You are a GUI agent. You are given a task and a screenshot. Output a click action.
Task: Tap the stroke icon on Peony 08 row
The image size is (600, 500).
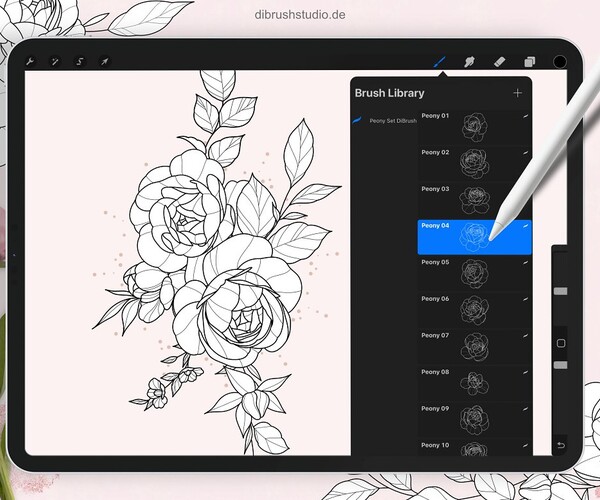tap(525, 372)
